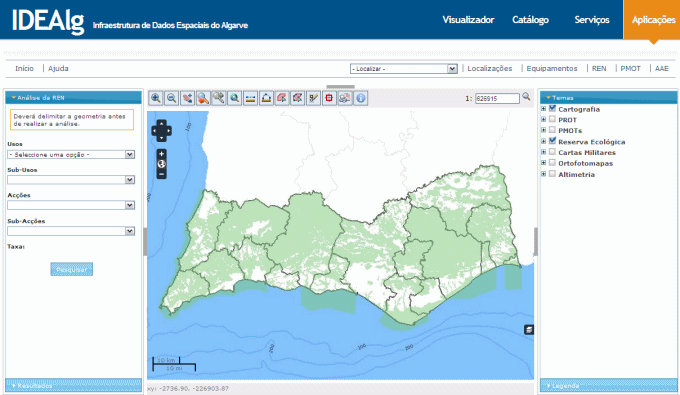Screen dimensions: 680x395
Task: Enable the Cartas Militares checkbox
Action: (x=552, y=152)
